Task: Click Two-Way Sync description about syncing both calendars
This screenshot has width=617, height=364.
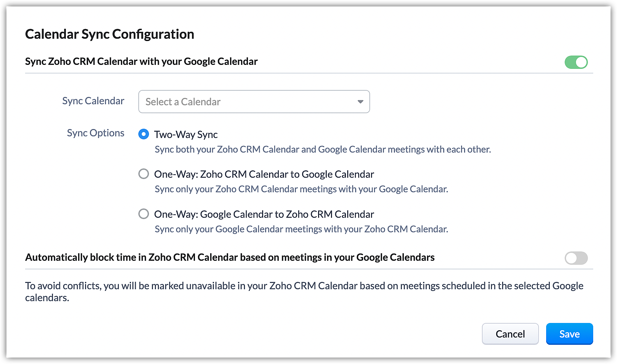Action: pos(323,150)
